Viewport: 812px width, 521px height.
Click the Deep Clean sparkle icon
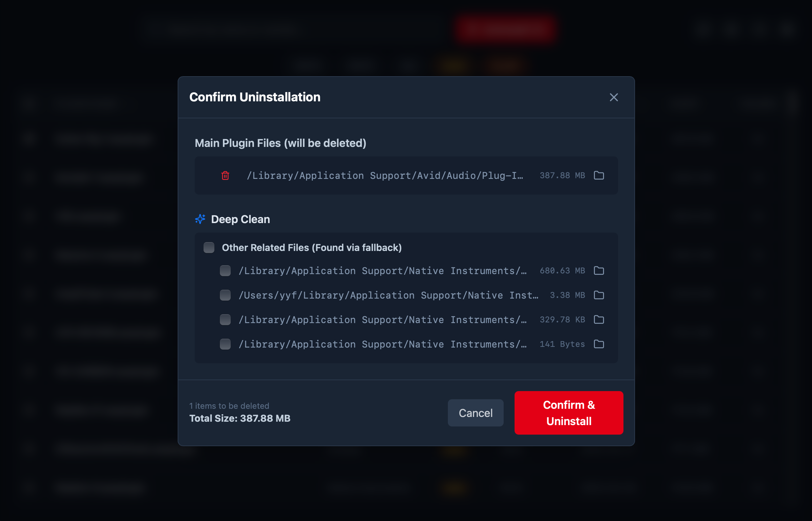point(200,219)
